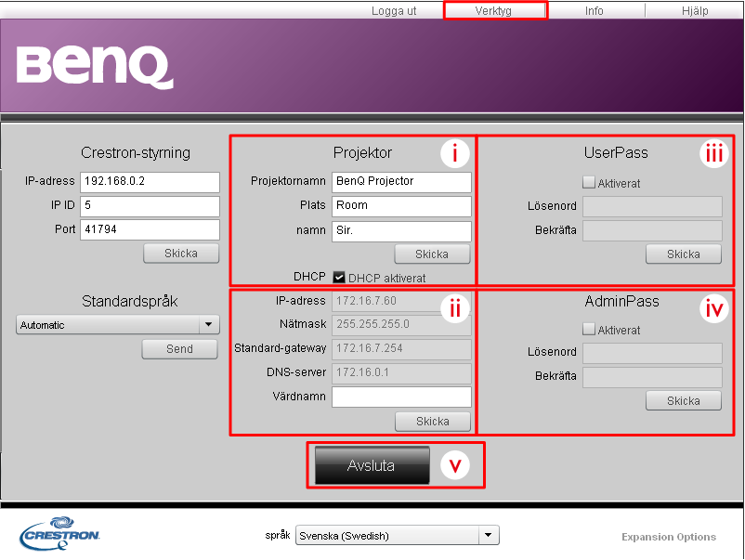
Task: Focus the Port field 41794
Action: click(x=150, y=230)
